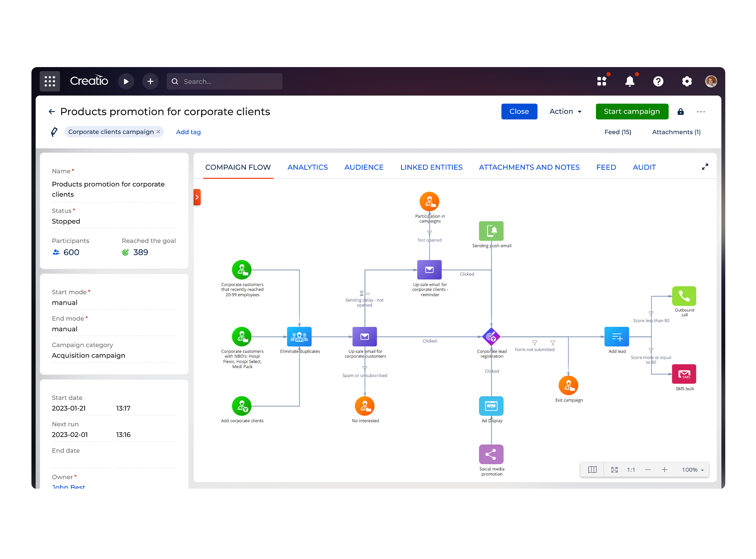Select the Eliminate duplicates node
Viewport: 756px width, 559px height.
[x=299, y=336]
